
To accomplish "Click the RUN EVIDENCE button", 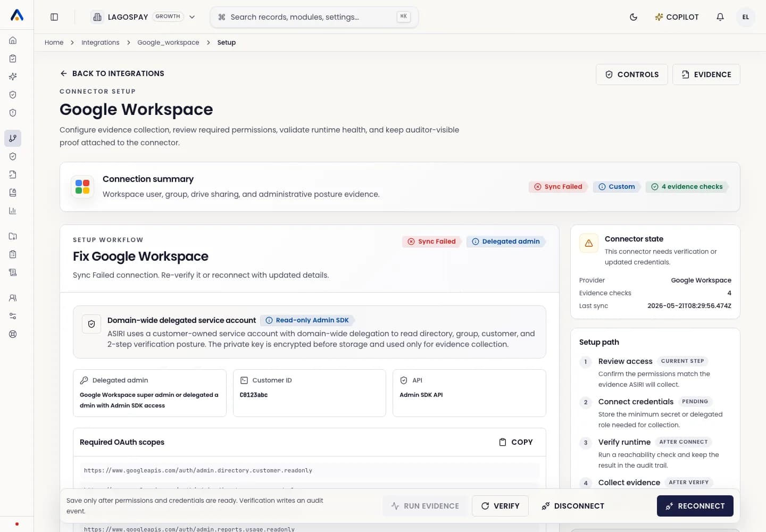I will pos(425,506).
